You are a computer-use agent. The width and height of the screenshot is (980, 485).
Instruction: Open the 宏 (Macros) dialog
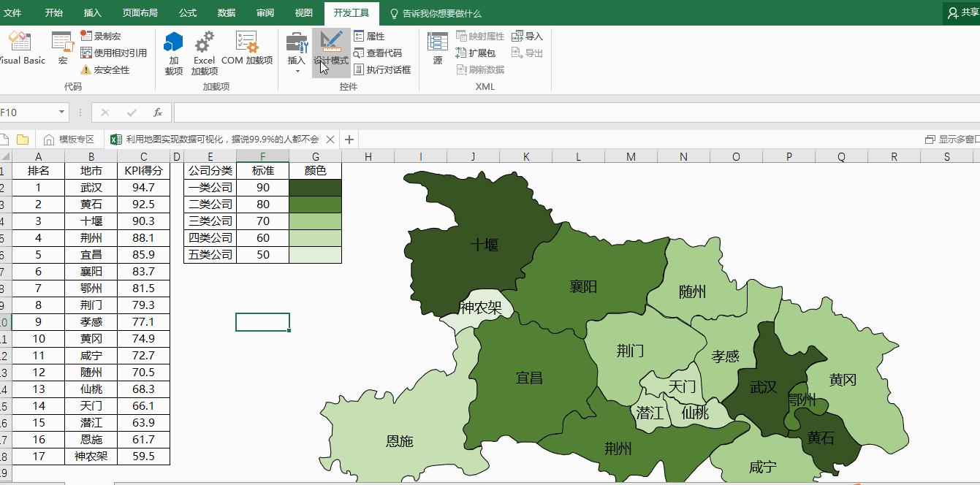(62, 45)
